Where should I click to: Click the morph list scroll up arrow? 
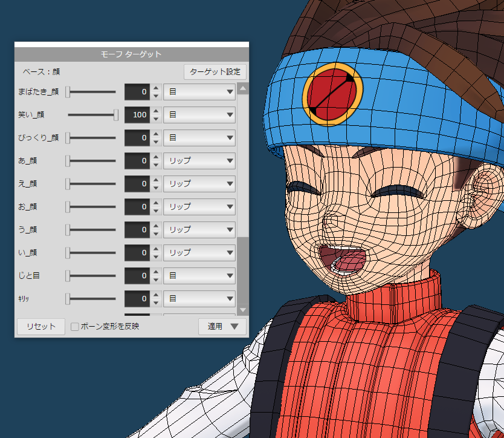click(x=243, y=88)
